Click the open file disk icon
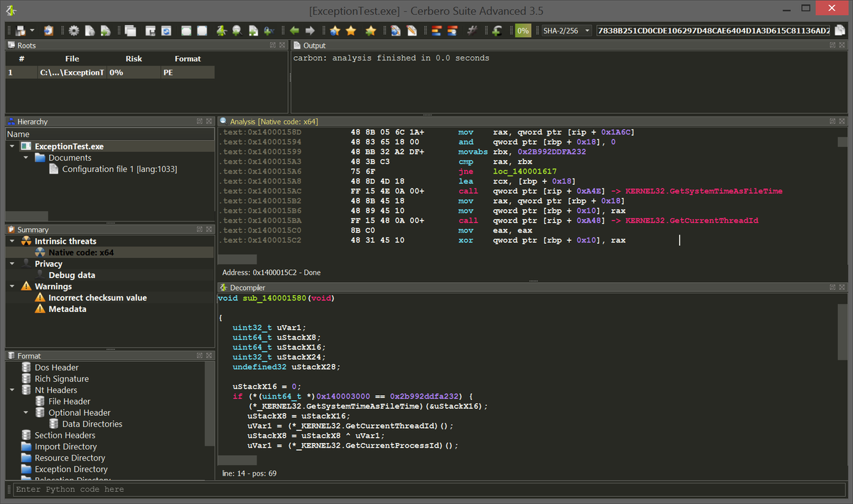Viewport: 853px width, 504px height. point(20,31)
